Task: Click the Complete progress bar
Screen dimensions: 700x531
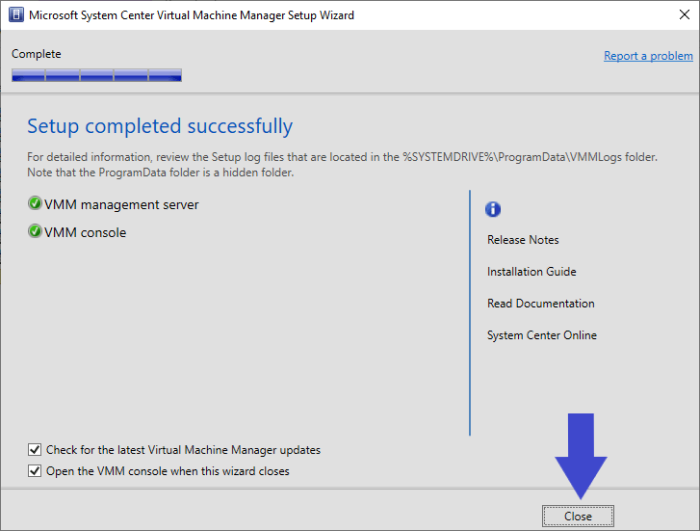Action: [x=96, y=75]
